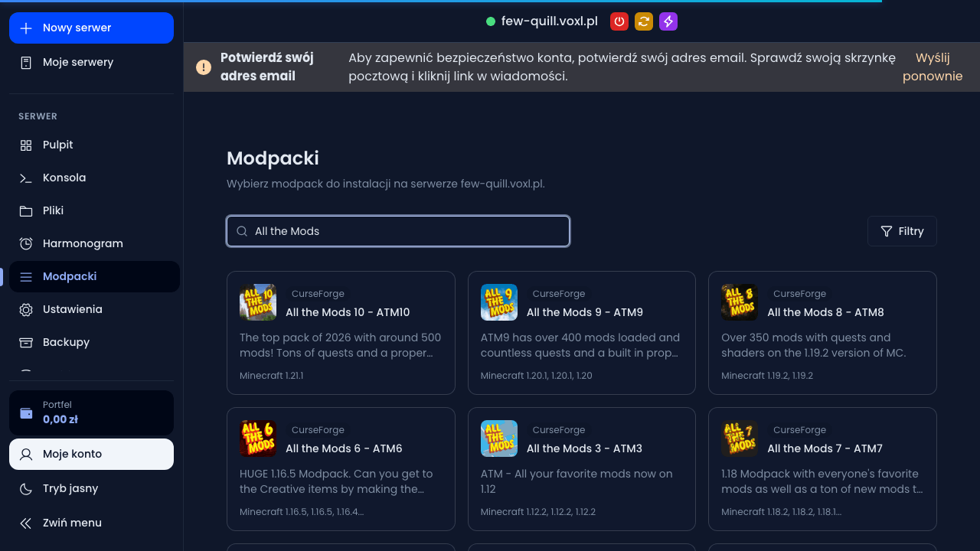The height and width of the screenshot is (551, 980).
Task: Click the Pulpit dashboard grid icon
Action: coord(26,145)
